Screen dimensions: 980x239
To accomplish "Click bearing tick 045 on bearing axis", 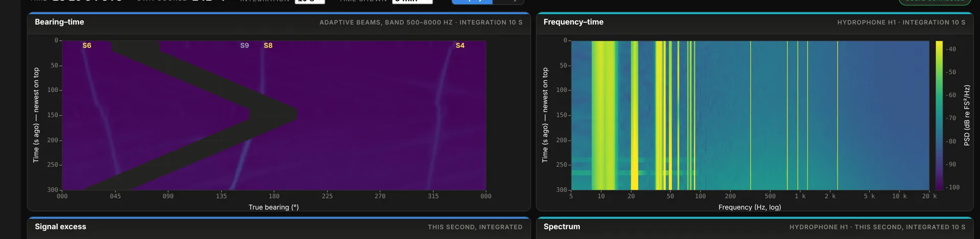I will (x=115, y=196).
